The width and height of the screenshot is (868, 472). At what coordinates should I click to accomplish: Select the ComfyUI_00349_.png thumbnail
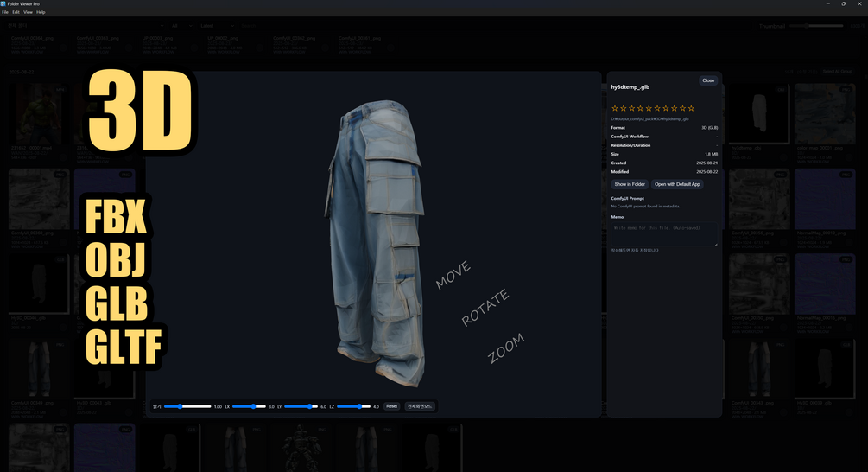[40, 369]
